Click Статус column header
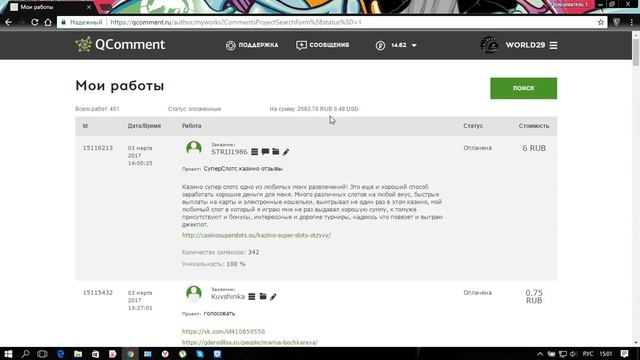640x360 pixels. click(x=473, y=126)
